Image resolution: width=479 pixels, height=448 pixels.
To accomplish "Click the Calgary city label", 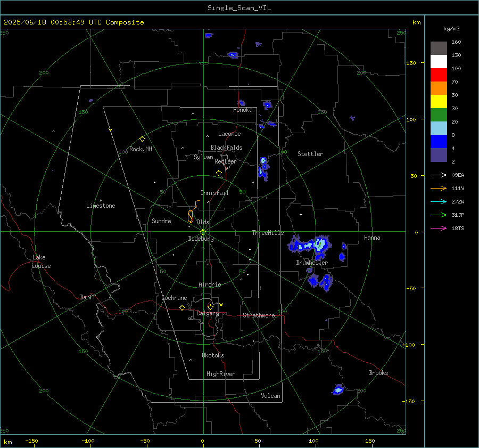I will 208,313.
